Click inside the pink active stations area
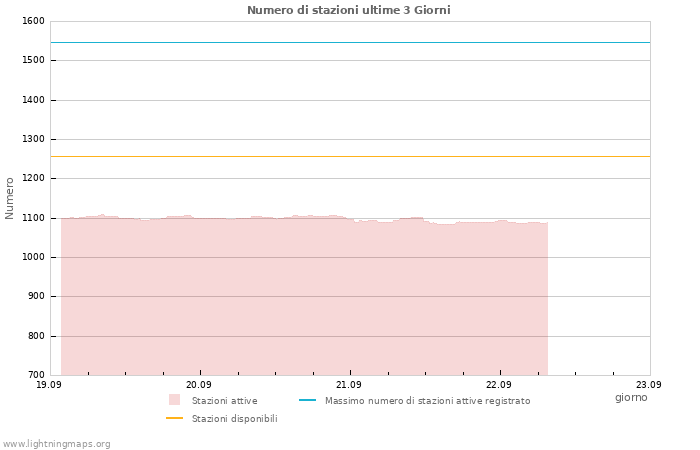This screenshot has width=700, height=450. [x=304, y=297]
